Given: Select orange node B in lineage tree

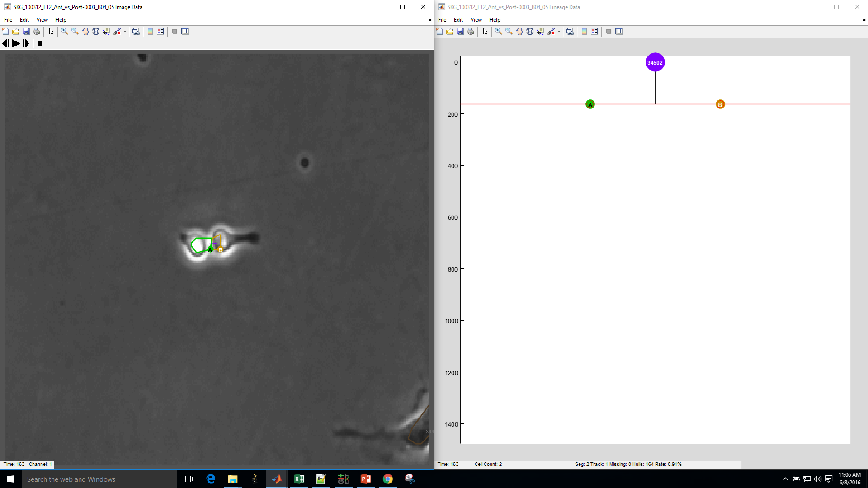Looking at the screenshot, I should pyautogui.click(x=720, y=104).
